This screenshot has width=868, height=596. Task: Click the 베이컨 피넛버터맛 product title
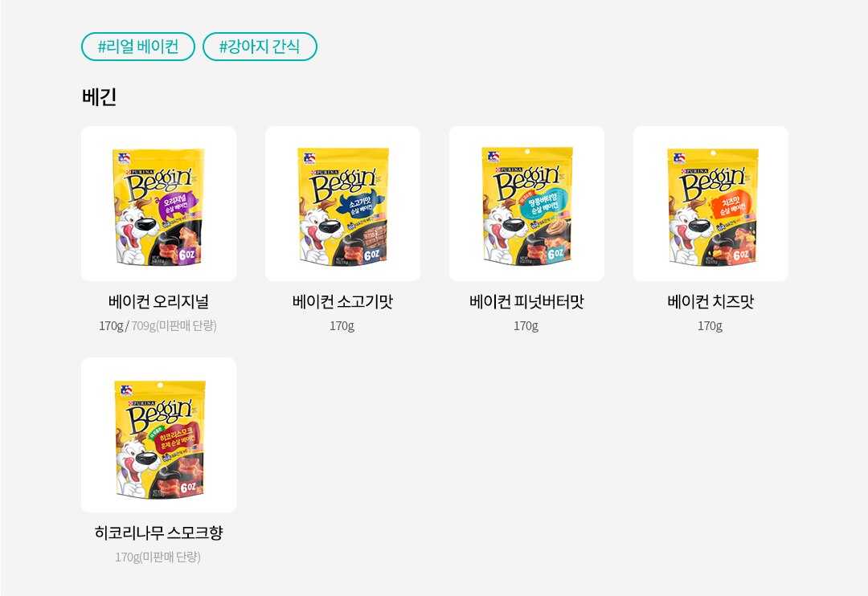(x=526, y=301)
